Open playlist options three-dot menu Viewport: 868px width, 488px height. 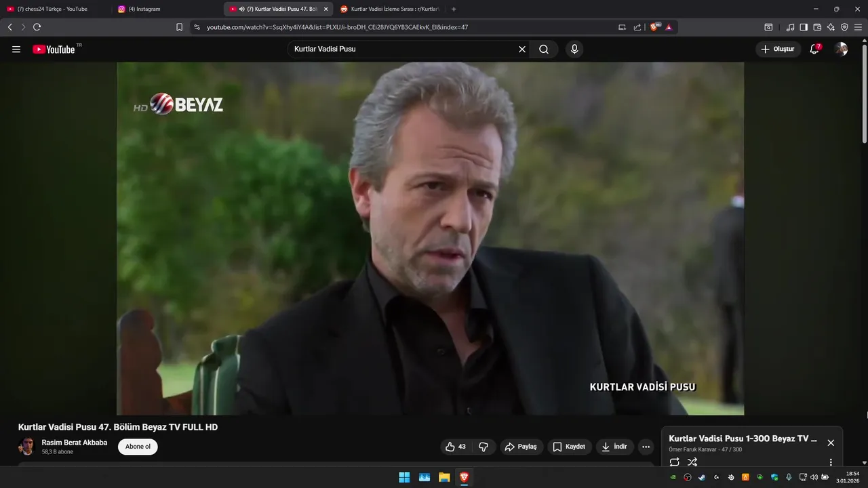(831, 462)
